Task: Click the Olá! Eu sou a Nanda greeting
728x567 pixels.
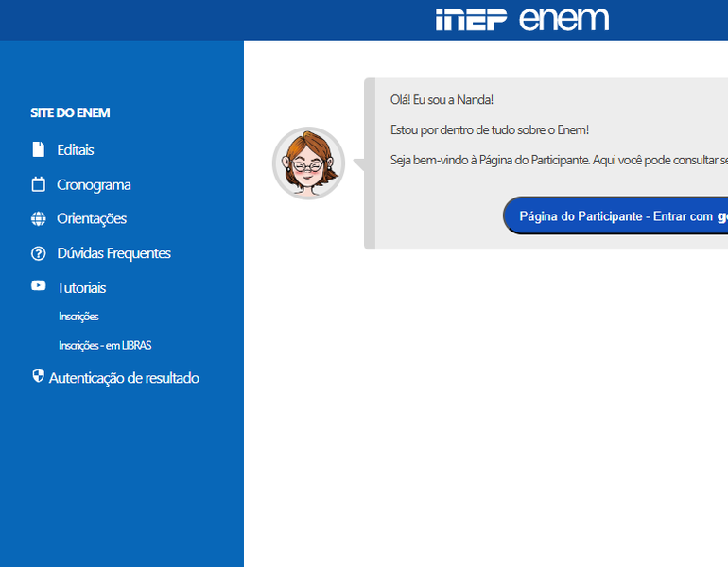Action: [x=442, y=100]
